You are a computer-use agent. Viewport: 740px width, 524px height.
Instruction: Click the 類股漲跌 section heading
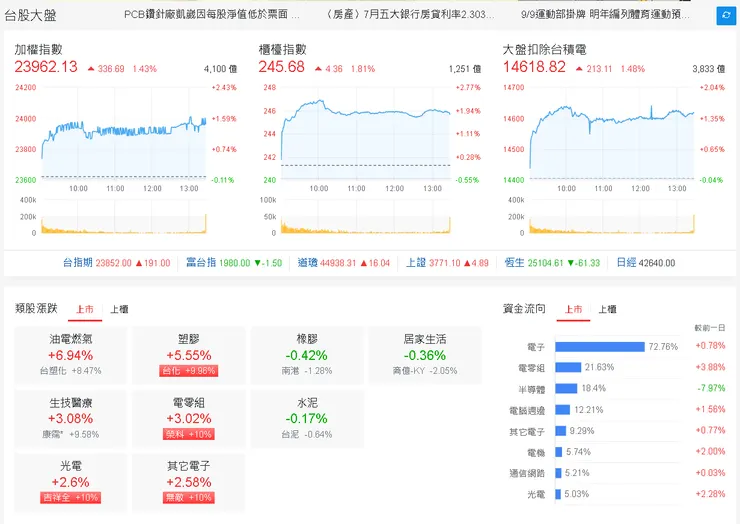[x=36, y=309]
